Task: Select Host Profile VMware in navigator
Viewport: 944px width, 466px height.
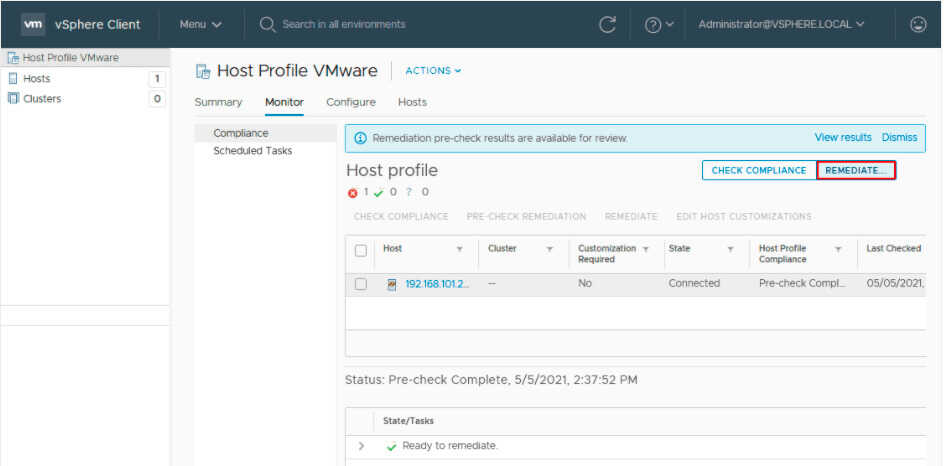Action: click(x=85, y=58)
